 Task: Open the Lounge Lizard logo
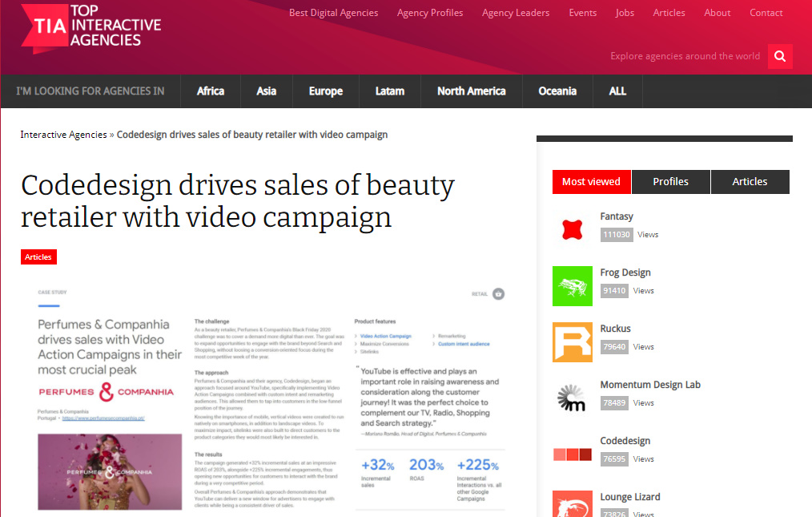573,503
